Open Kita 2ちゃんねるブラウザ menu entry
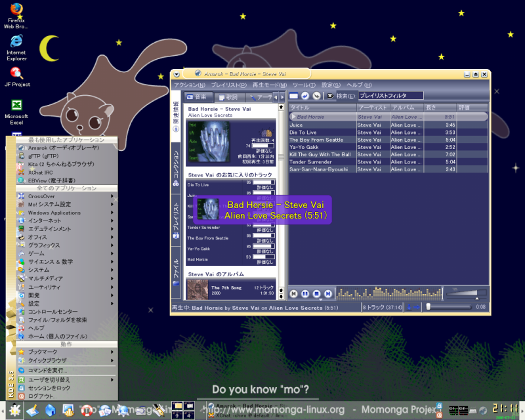The width and height of the screenshot is (525, 420). tap(67, 164)
